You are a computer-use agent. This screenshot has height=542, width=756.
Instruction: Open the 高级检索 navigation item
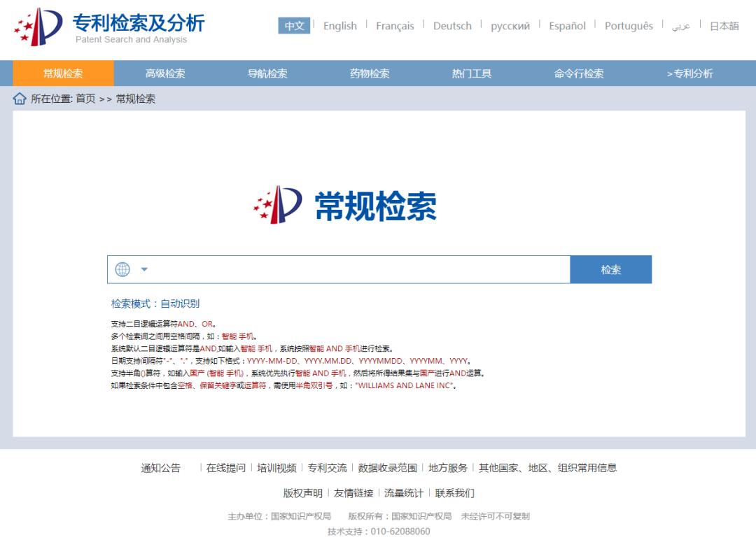coord(164,73)
